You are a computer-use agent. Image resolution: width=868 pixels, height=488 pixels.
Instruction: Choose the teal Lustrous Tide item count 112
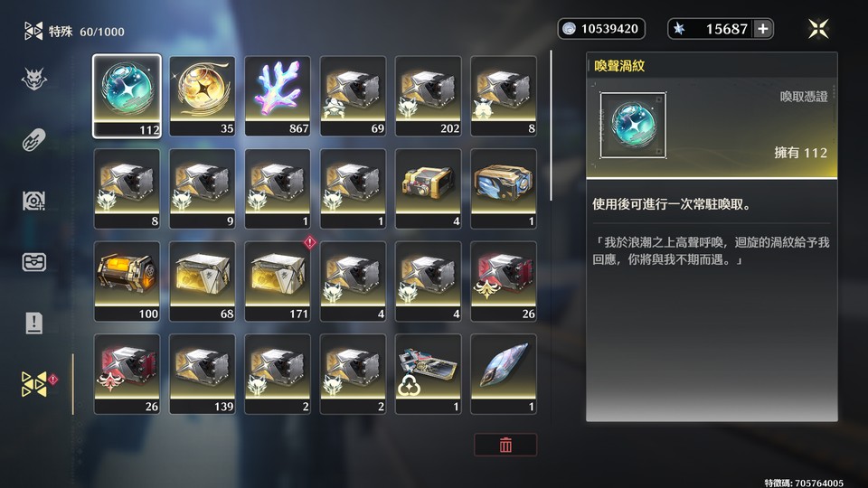click(127, 96)
